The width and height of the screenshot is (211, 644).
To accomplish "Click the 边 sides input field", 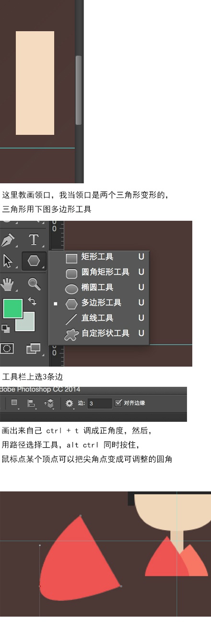I will tap(99, 404).
